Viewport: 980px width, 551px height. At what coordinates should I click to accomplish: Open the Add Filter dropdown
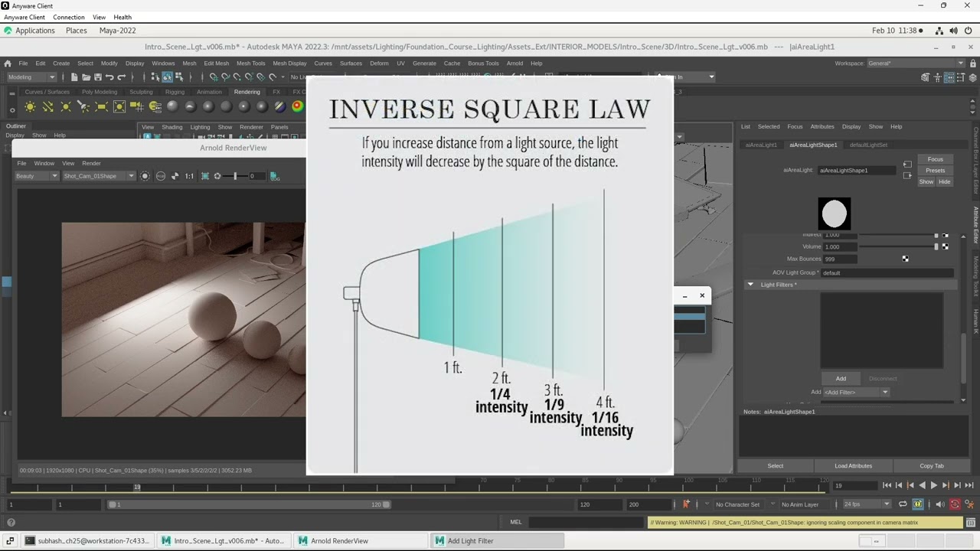[x=856, y=392]
